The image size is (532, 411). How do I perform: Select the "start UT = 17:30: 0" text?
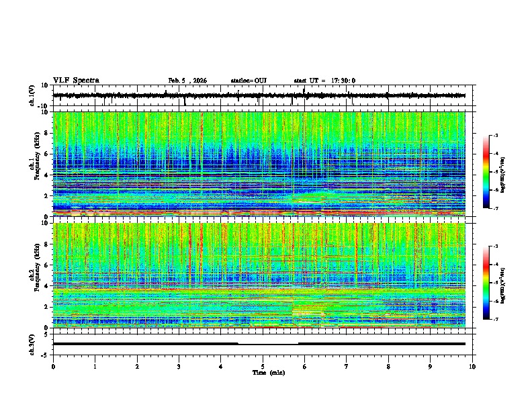(x=324, y=81)
